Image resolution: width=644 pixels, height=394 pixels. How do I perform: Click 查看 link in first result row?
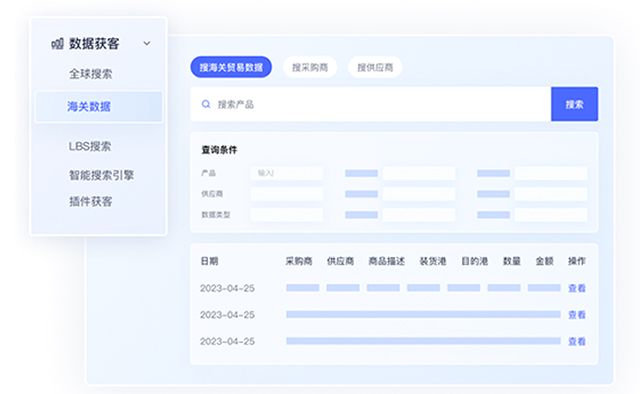[x=577, y=288]
